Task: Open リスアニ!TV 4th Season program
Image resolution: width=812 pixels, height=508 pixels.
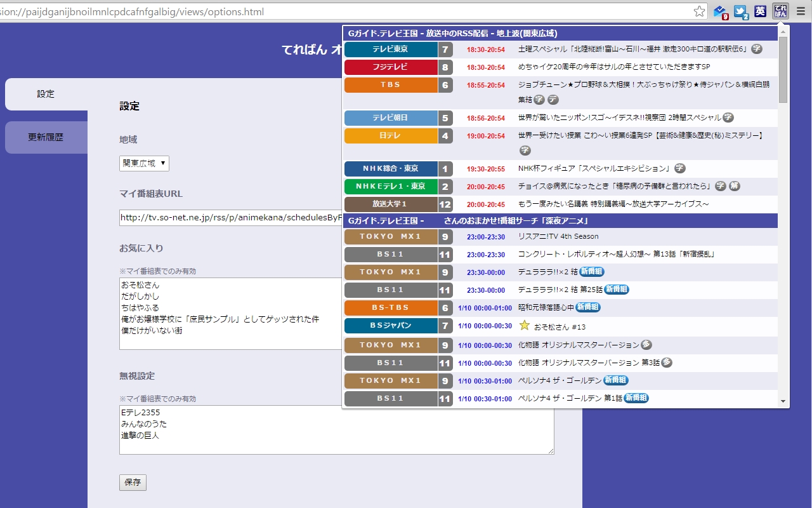Action: pos(558,236)
